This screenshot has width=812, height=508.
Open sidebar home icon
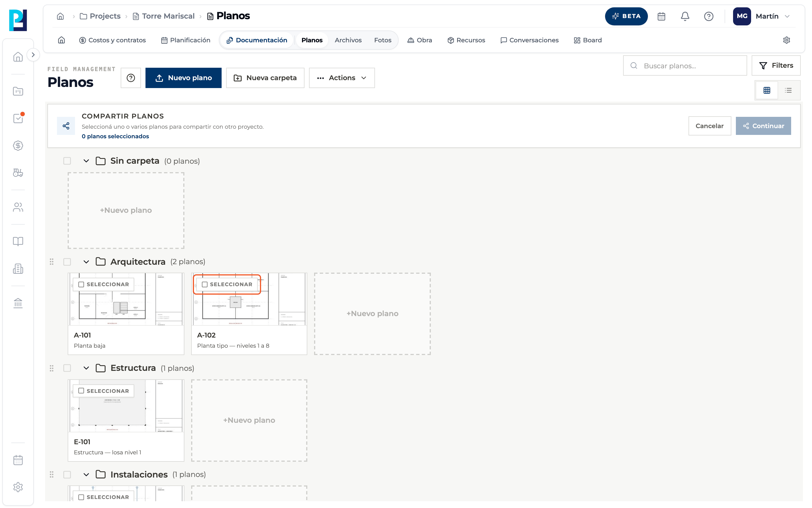coord(18,57)
